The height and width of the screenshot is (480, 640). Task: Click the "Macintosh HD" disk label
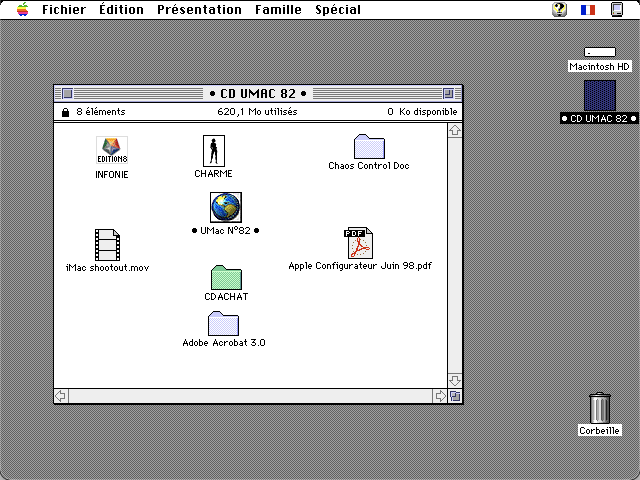(600, 67)
